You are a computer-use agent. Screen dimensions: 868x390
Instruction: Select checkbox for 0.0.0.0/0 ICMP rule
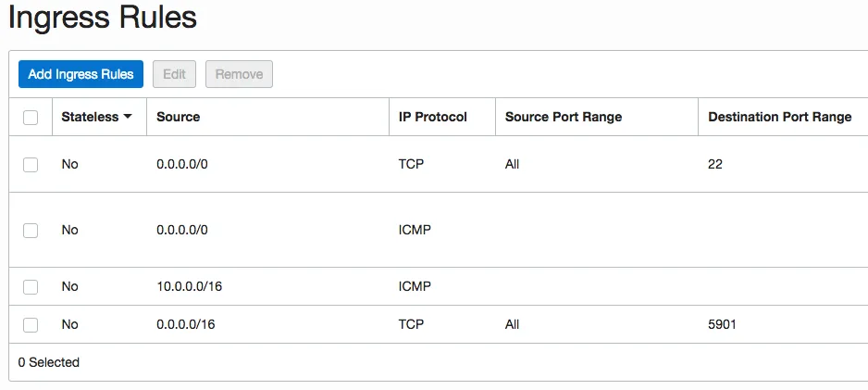(31, 231)
